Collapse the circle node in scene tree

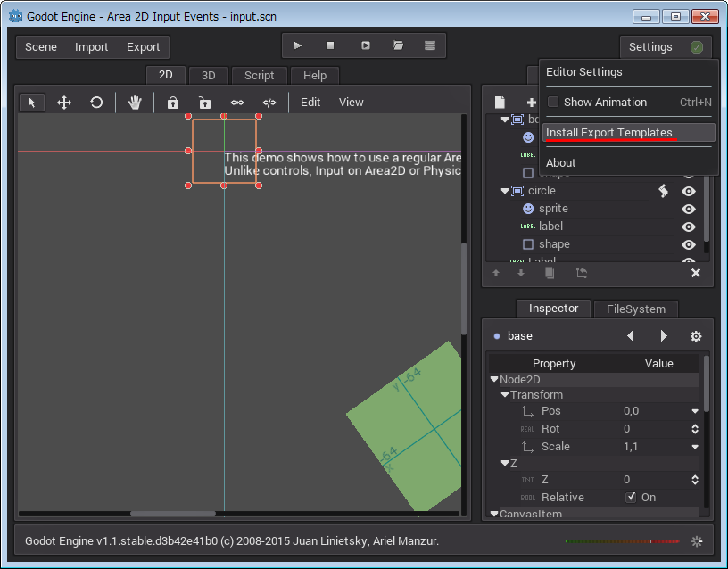click(505, 191)
